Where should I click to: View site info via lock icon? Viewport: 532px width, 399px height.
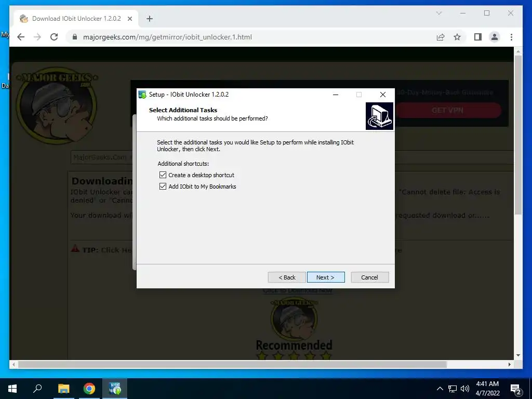[x=75, y=37]
